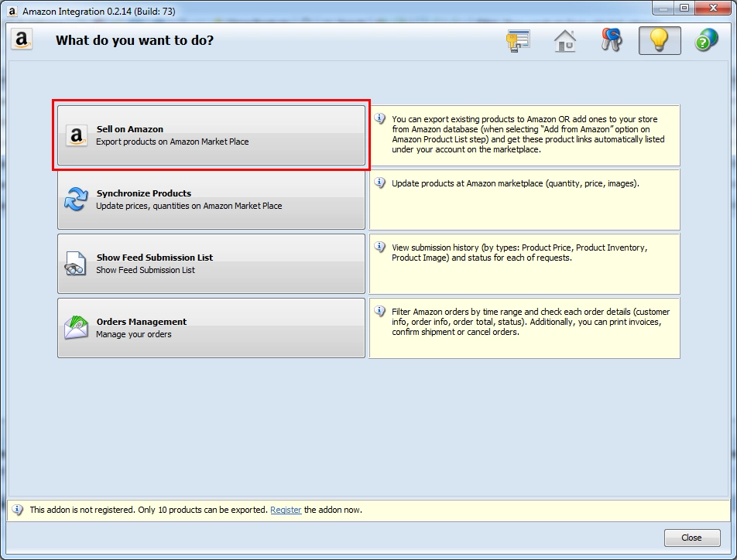Click 'Filter Amazon orders by time range' description

tap(530, 322)
